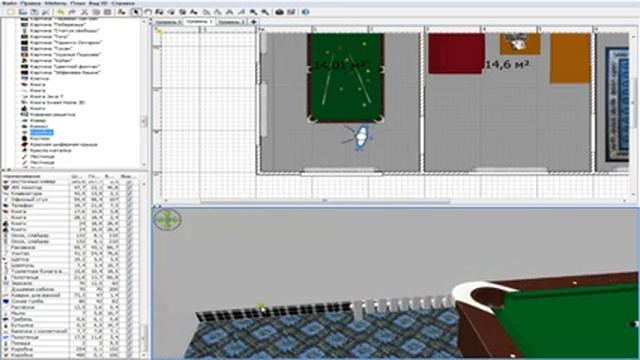640x360 pixels.
Task: Choose the Create walls tool
Action: pyautogui.click(x=159, y=12)
